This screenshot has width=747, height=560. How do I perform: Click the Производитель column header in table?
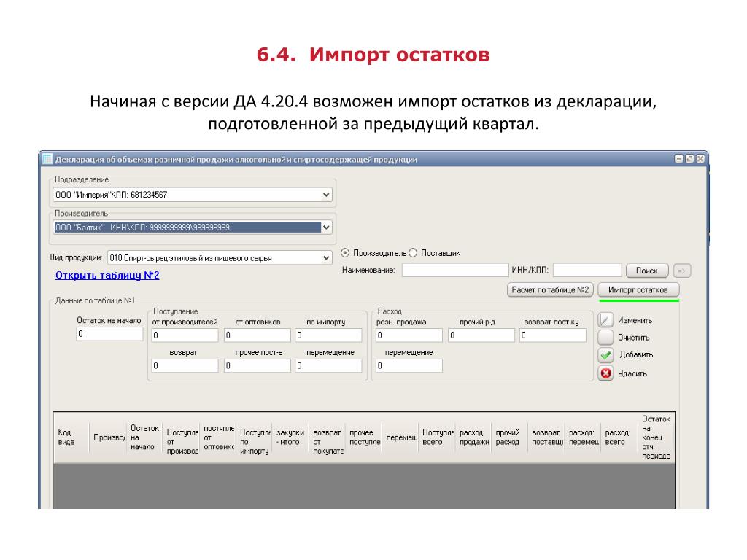[x=108, y=437]
